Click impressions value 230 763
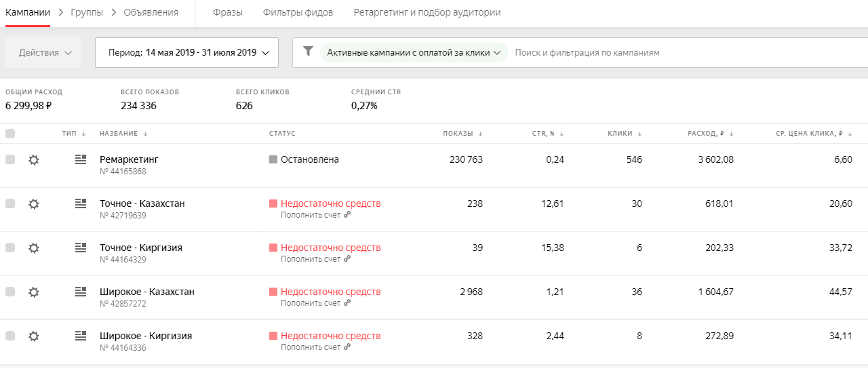 [x=467, y=159]
